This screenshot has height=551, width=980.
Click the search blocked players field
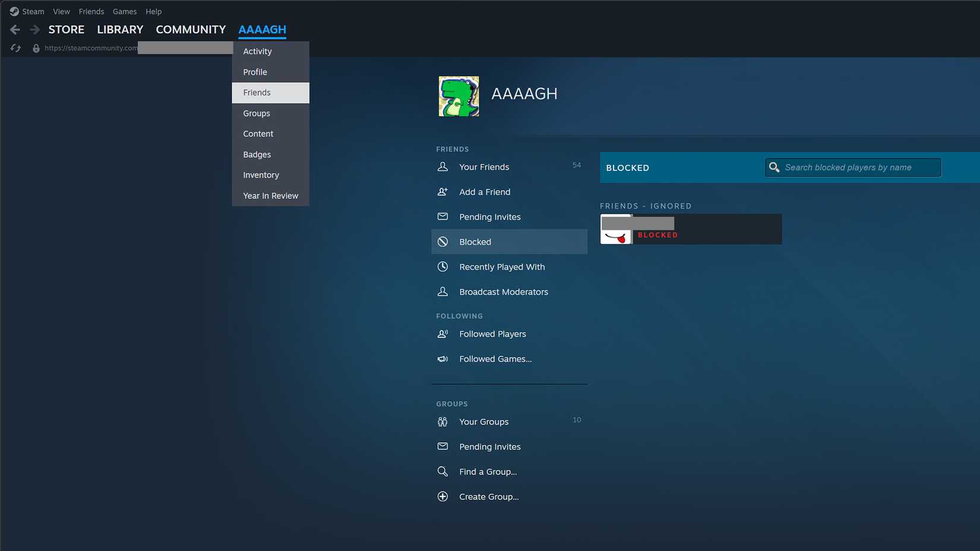(x=853, y=167)
